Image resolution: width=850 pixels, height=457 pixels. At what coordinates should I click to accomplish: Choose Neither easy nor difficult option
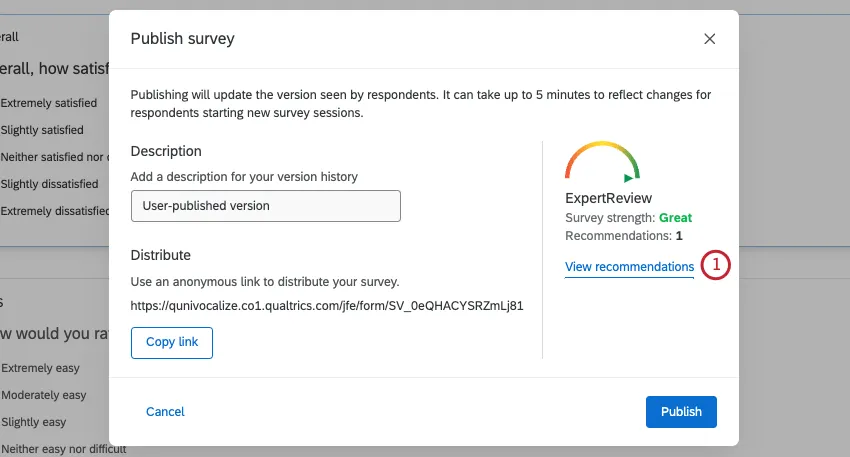pyautogui.click(x=64, y=449)
